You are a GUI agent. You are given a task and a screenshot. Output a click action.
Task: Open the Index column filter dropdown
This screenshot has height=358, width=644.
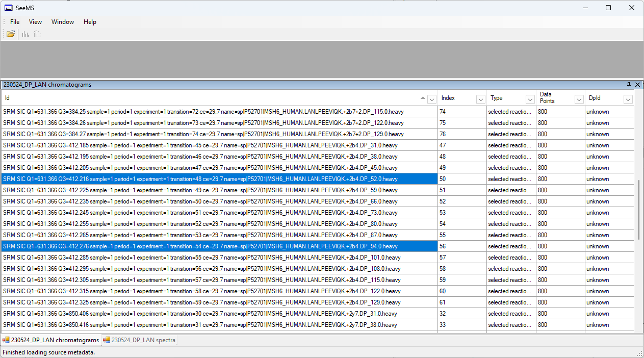point(480,99)
